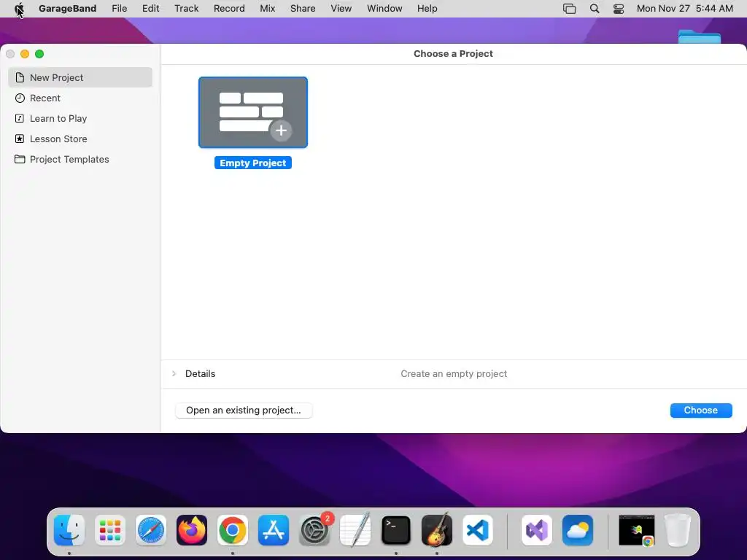Open the Apple menu

click(x=19, y=9)
